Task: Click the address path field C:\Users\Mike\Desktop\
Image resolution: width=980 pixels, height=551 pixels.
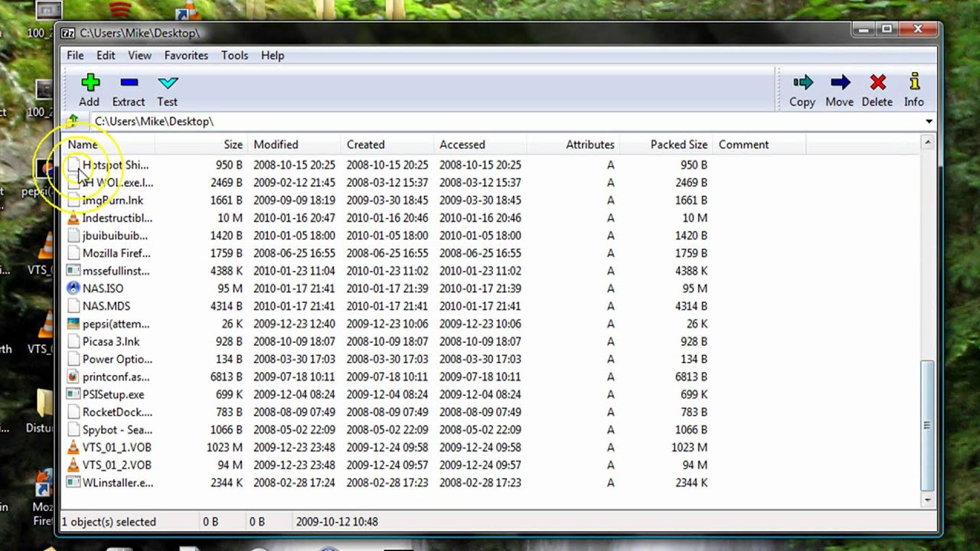Action: [x=505, y=122]
